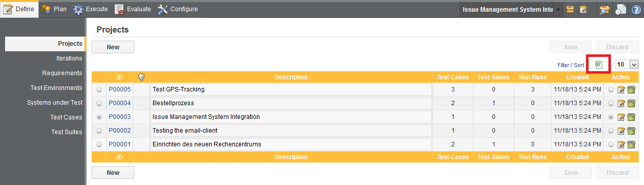Screen dimensions: 644x185
Task: Click the top New button
Action: [113, 47]
